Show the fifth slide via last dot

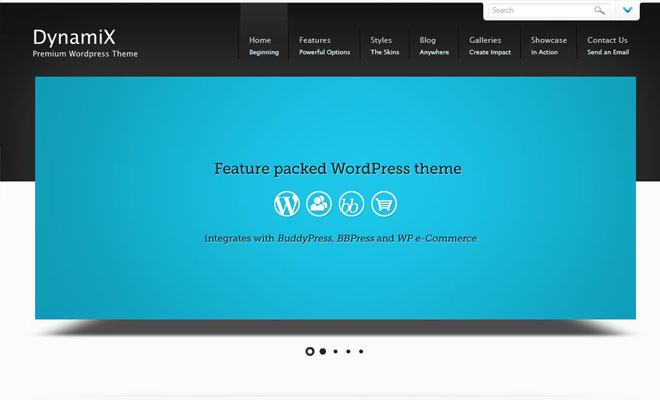point(361,351)
